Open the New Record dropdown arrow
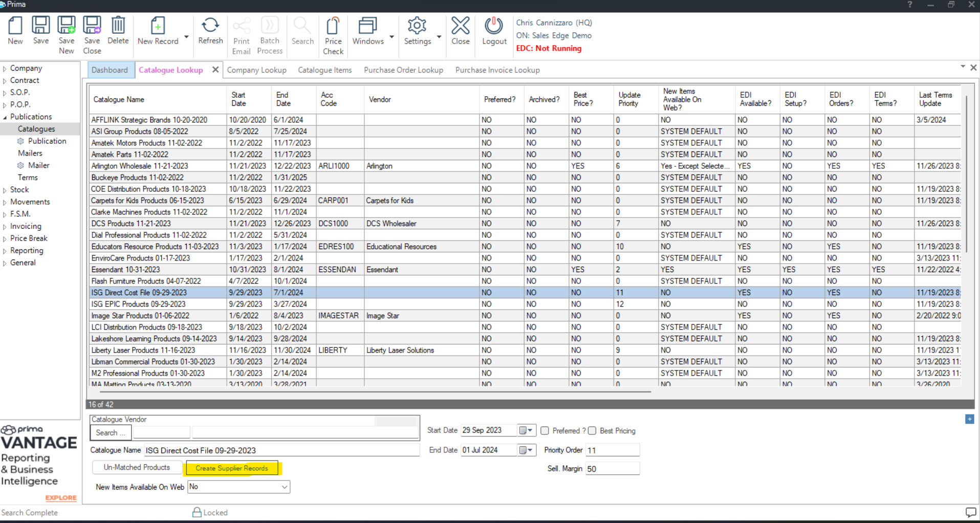Image resolution: width=980 pixels, height=523 pixels. [186, 37]
